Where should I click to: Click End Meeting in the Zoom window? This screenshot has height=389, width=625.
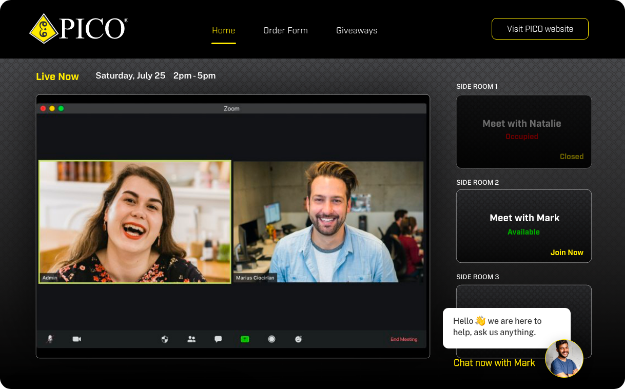pyautogui.click(x=404, y=339)
